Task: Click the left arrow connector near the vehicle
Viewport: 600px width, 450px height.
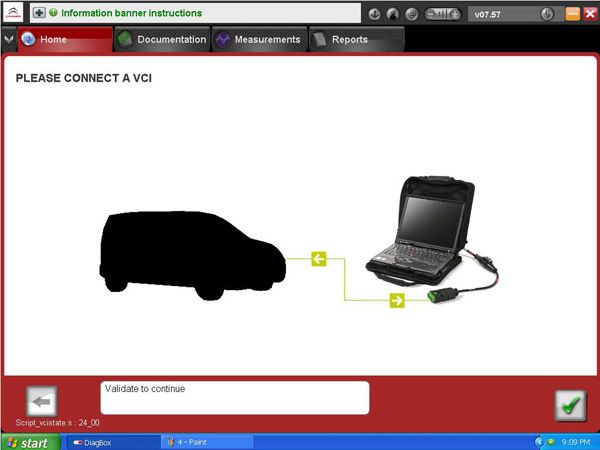Action: click(319, 259)
